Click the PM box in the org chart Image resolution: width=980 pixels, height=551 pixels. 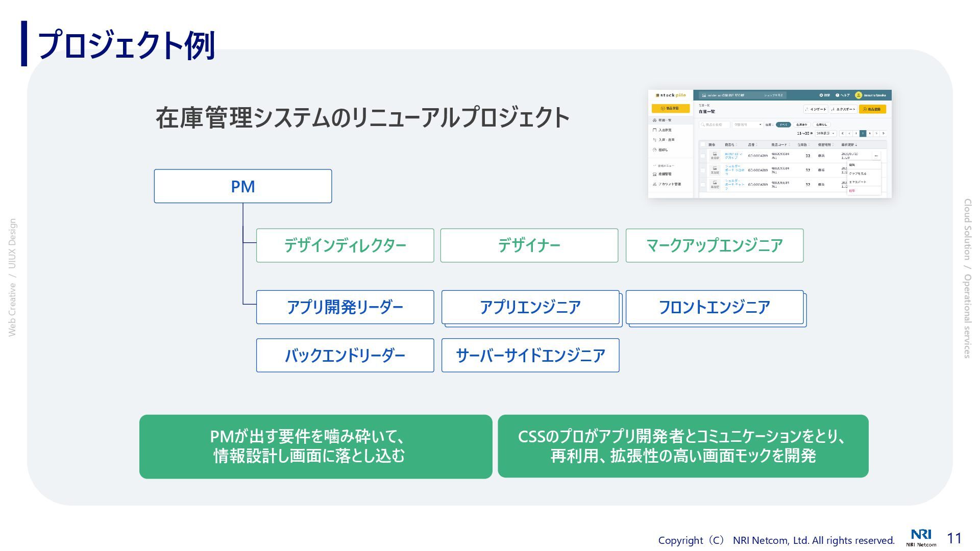click(243, 186)
